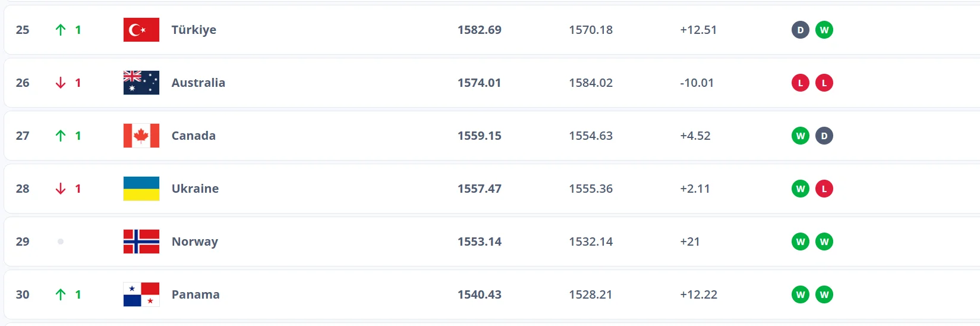Click Türkiye's green W result badge
This screenshot has width=980, height=326.
tap(824, 30)
